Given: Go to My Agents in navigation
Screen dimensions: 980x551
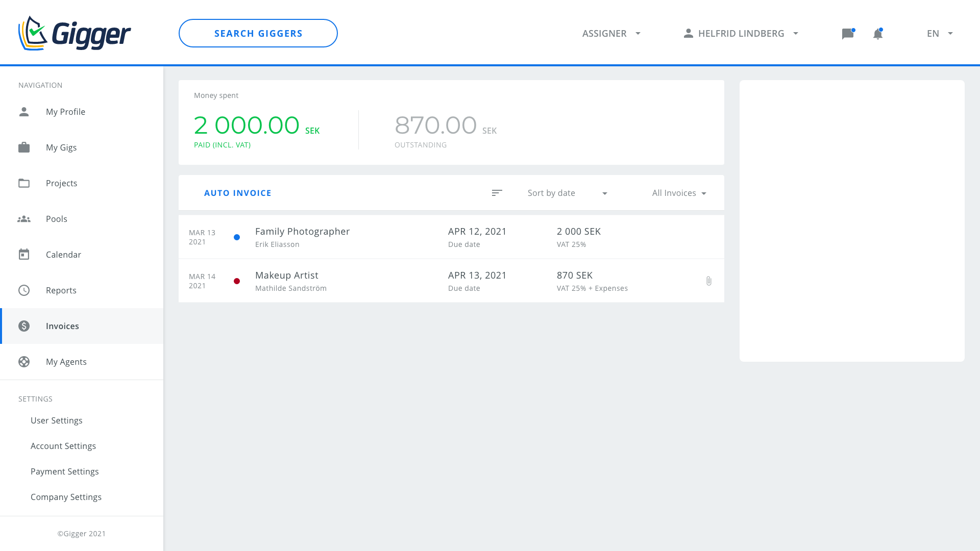Looking at the screenshot, I should [66, 362].
